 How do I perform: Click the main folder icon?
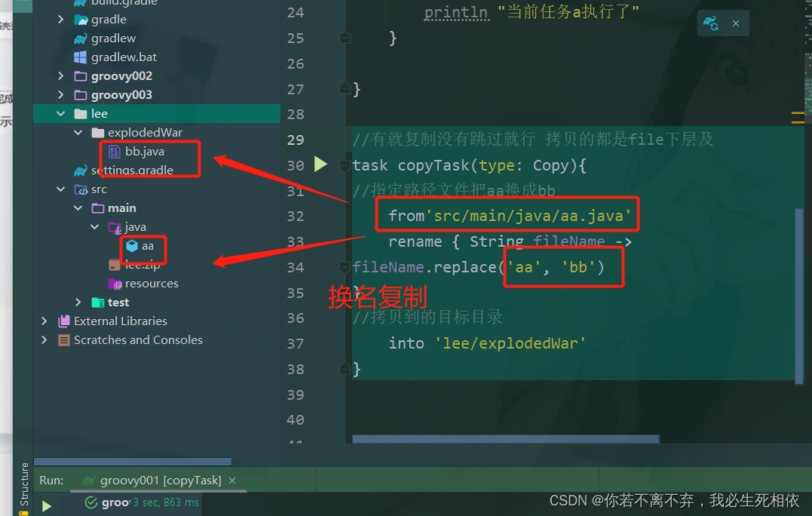point(98,208)
